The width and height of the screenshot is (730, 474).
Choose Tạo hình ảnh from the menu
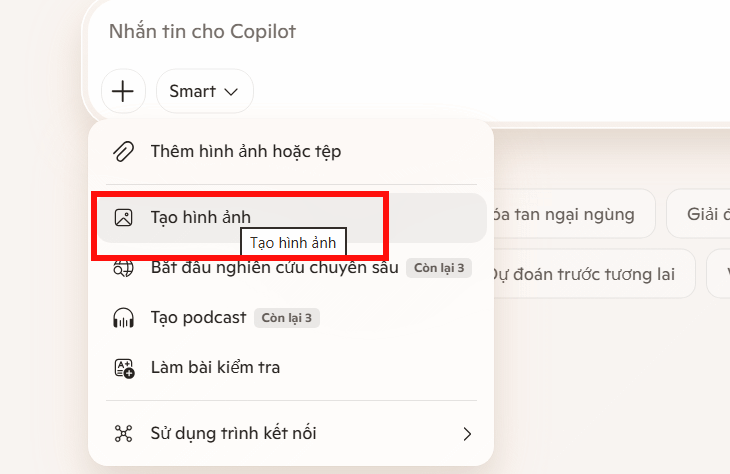200,216
